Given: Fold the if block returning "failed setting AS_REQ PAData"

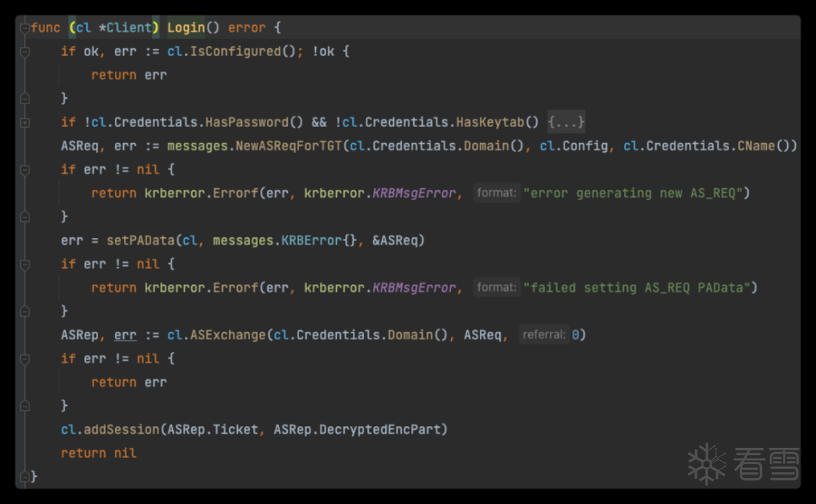Looking at the screenshot, I should (25, 264).
